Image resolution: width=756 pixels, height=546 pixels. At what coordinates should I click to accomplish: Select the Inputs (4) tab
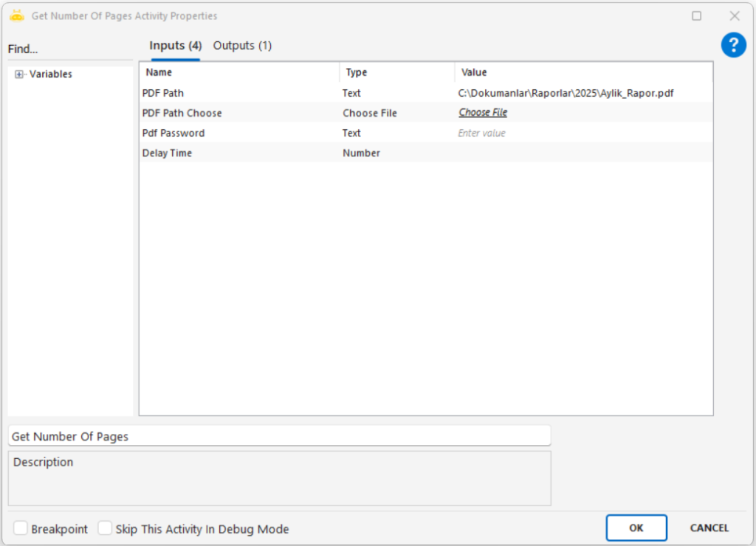click(175, 46)
